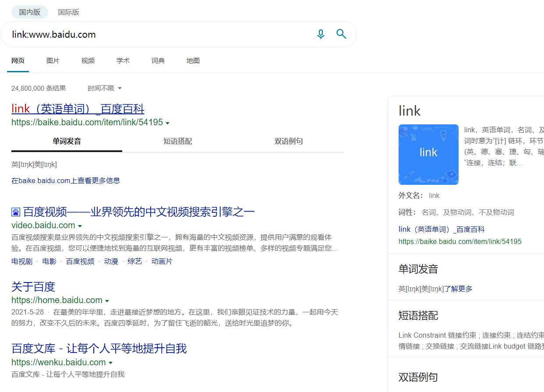Viewport: 544px width, 392px height.
Task: Select the 双语例句 tab in first result
Action: tap(288, 141)
